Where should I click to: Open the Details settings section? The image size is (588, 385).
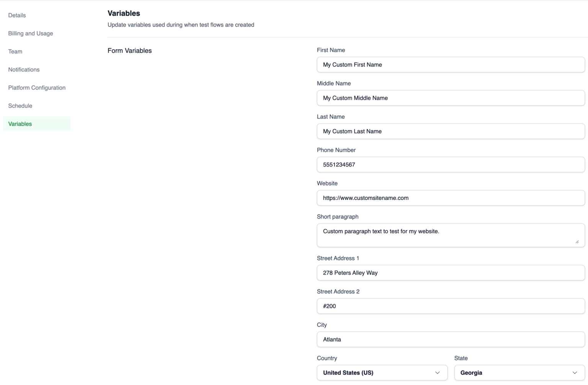point(17,15)
